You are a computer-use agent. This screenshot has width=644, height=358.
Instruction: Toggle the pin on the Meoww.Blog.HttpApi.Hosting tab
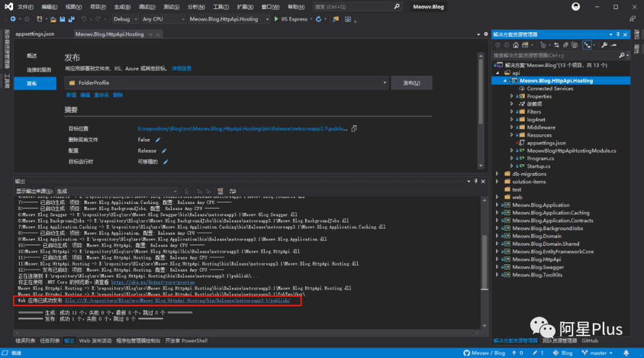click(151, 35)
